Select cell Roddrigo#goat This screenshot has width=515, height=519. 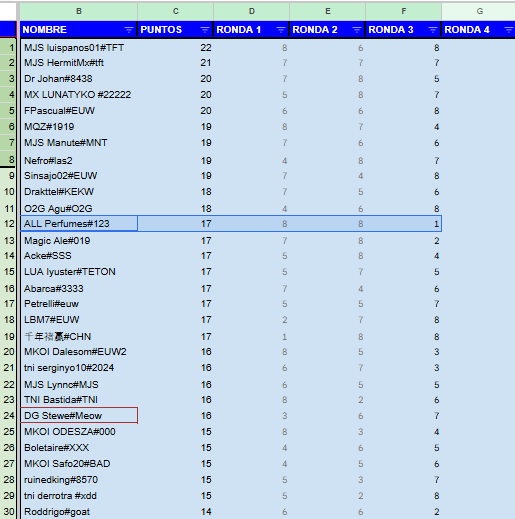[x=79, y=512]
